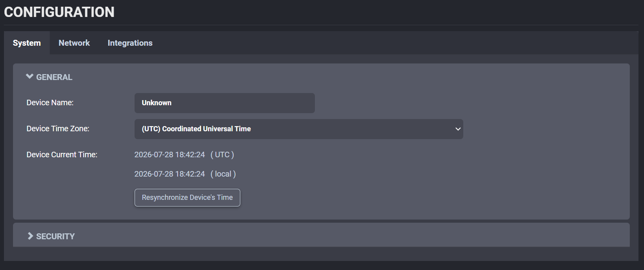644x270 pixels.
Task: Click the Device Time Zone label
Action: 58,128
